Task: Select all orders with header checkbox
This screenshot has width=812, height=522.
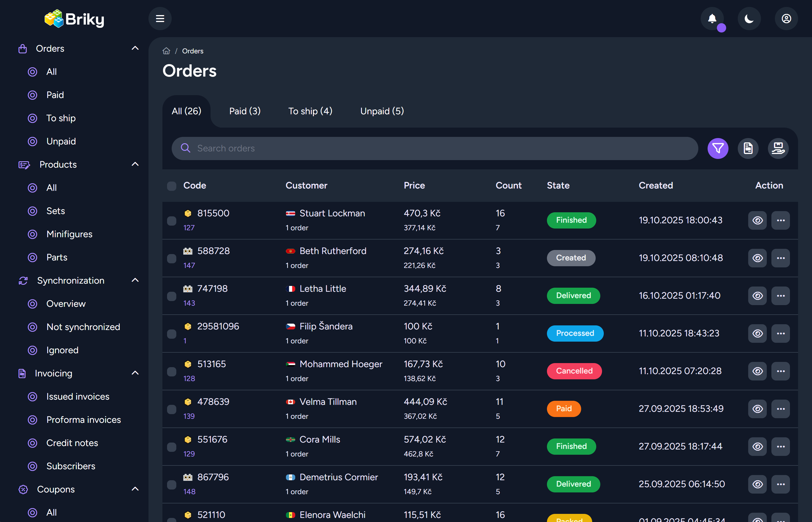Action: tap(171, 186)
